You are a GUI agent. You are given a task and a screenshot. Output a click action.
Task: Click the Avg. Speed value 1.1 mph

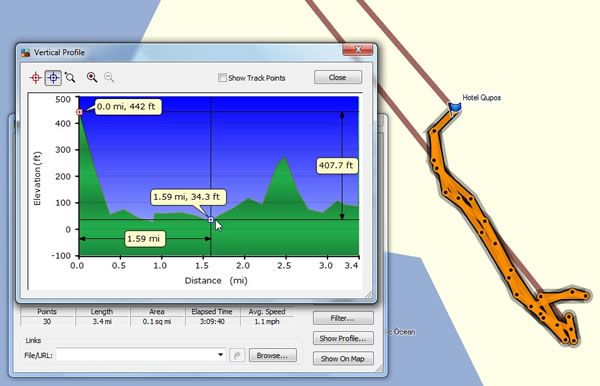coord(267,322)
